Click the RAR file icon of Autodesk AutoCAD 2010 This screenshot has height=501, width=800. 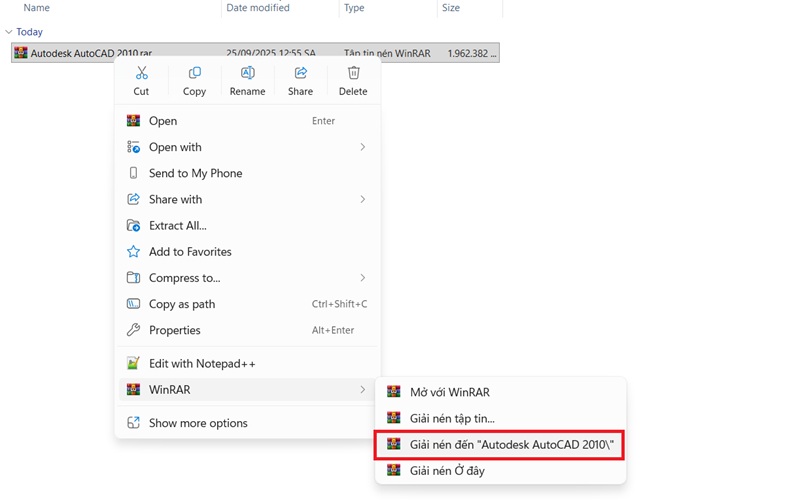21,53
